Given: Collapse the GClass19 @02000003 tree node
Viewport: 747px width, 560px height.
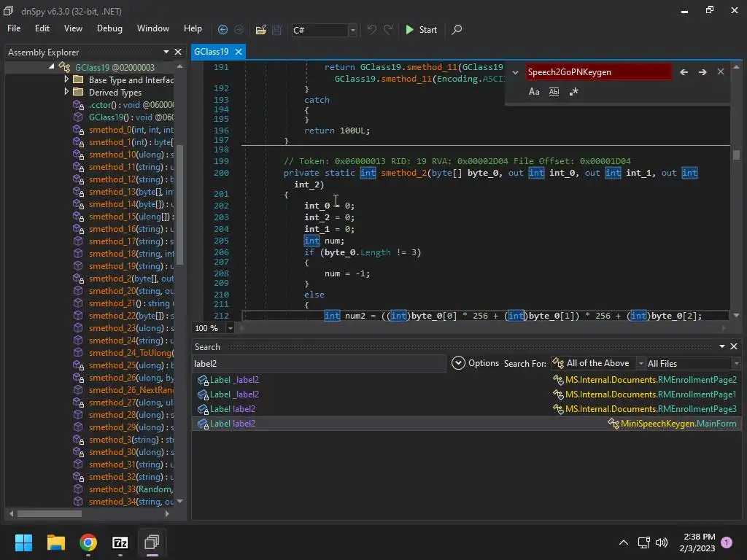Looking at the screenshot, I should tap(52, 67).
